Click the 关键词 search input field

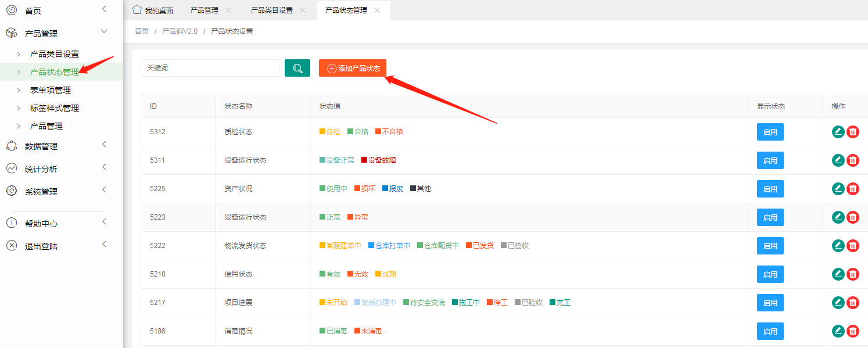[x=210, y=68]
